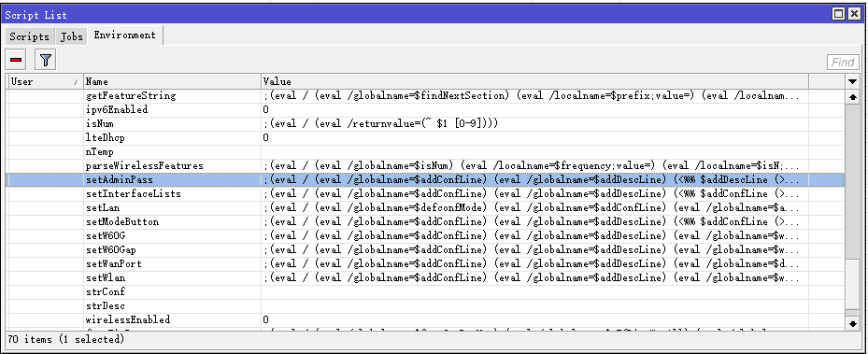Select the setWanPort row
This screenshot has width=868, height=354.
click(426, 263)
